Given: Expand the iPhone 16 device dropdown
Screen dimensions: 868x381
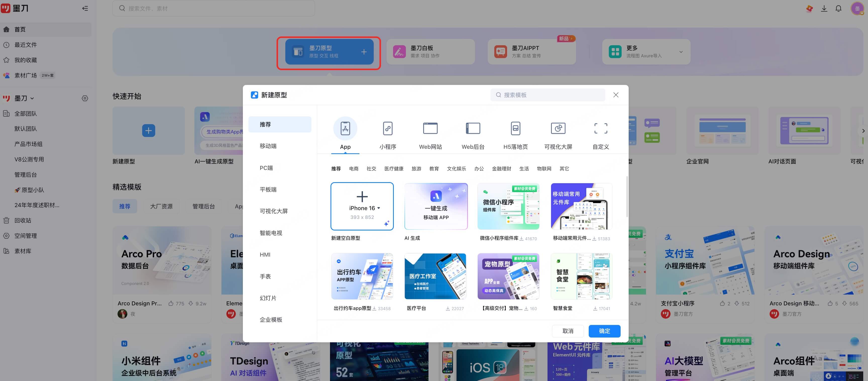Looking at the screenshot, I should [x=379, y=208].
